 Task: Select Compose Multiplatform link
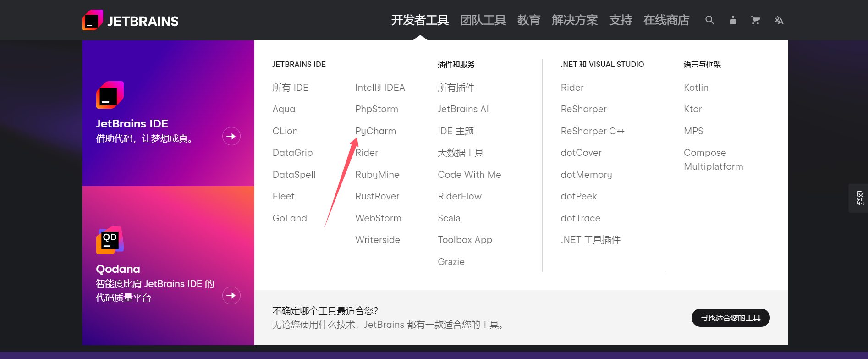[x=713, y=160]
